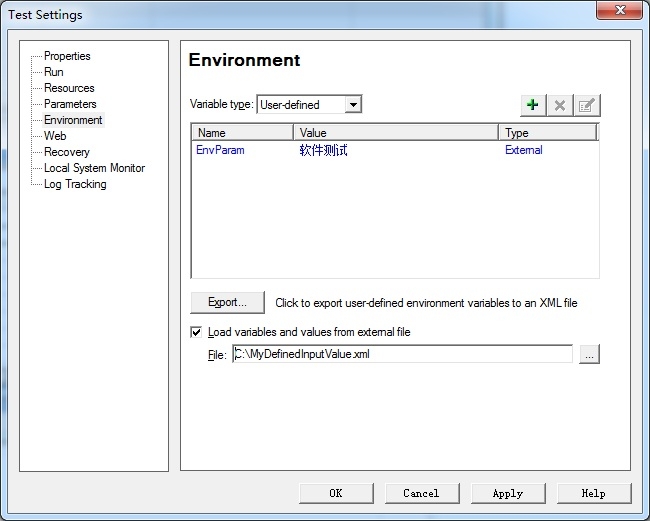Screen dimensions: 650x521
Task: Cancel the Test Settings dialog
Action: [422, 493]
